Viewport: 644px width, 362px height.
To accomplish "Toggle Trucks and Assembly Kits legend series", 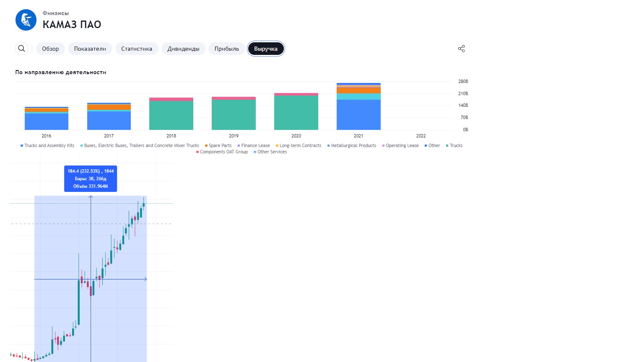I will 47,145.
